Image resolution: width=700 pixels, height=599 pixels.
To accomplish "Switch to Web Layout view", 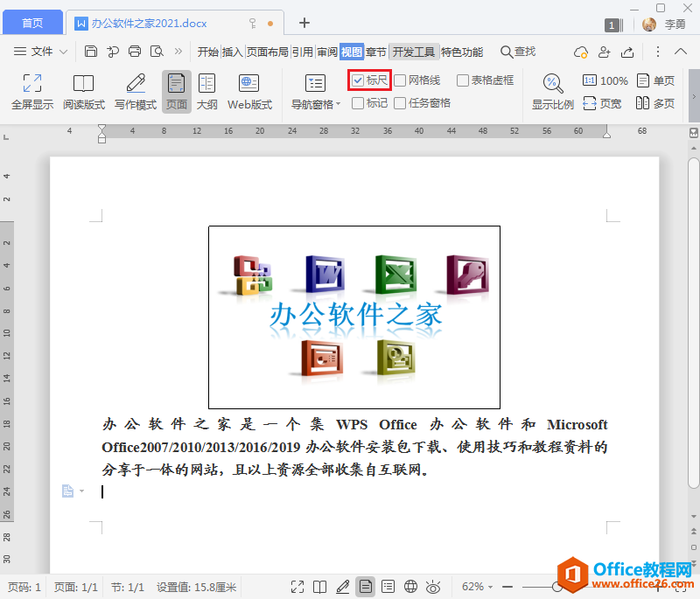I will click(x=249, y=92).
